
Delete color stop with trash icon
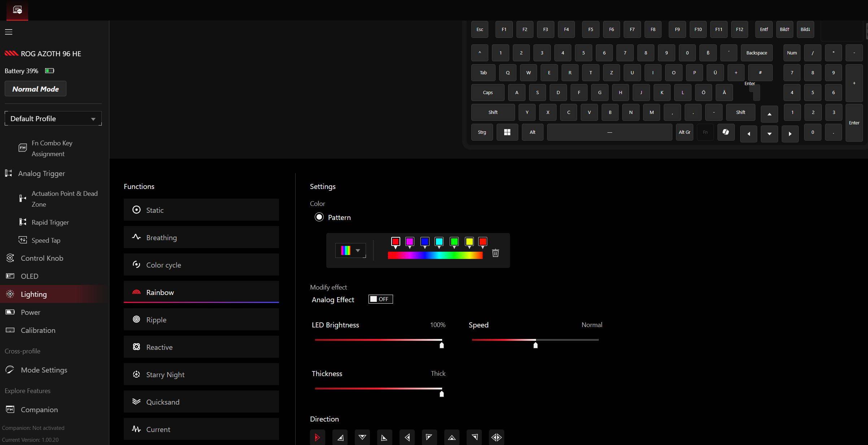[495, 253]
